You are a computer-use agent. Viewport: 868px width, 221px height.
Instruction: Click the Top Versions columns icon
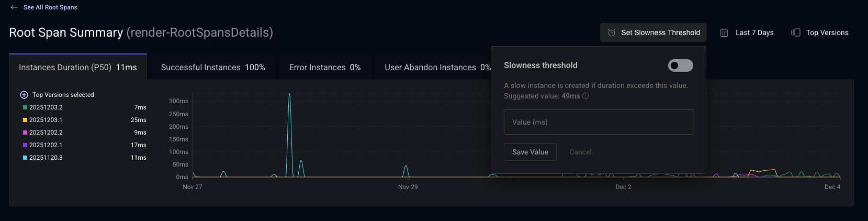click(x=796, y=32)
